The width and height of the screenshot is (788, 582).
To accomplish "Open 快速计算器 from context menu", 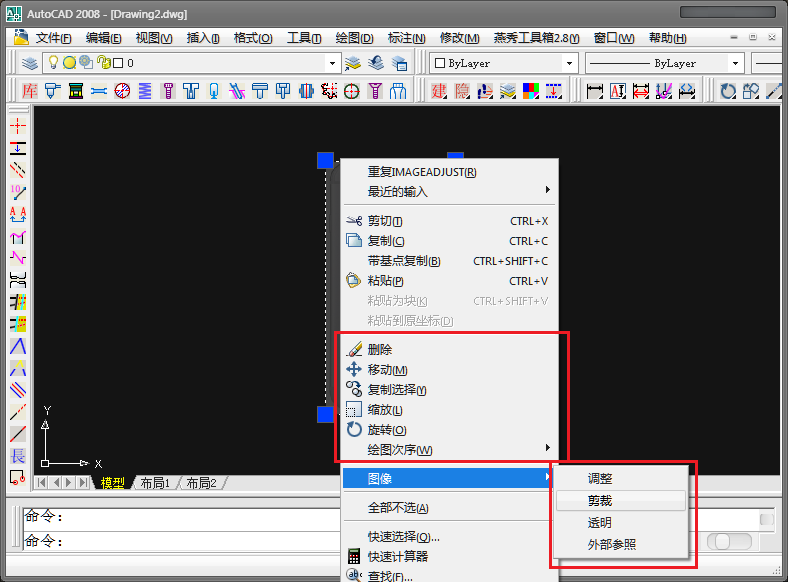I will click(x=447, y=557).
